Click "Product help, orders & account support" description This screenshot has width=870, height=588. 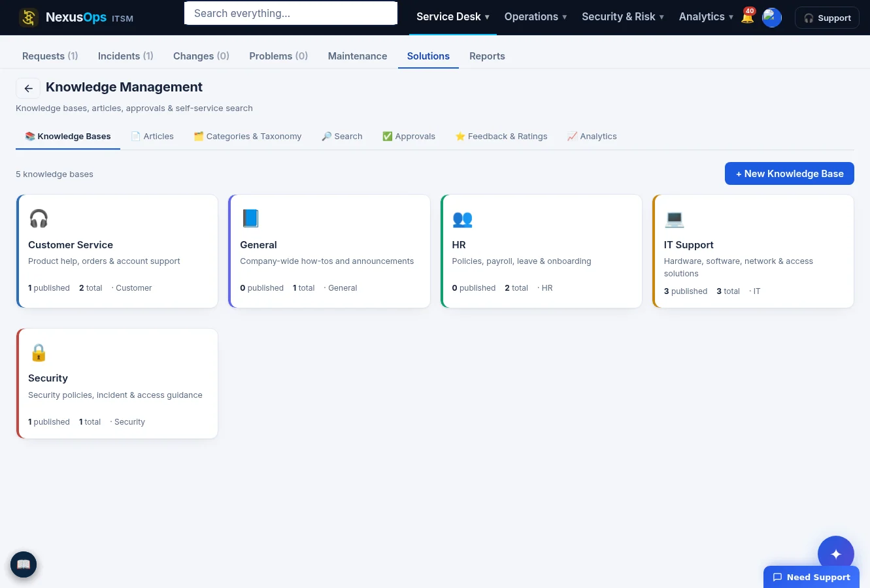(x=104, y=261)
